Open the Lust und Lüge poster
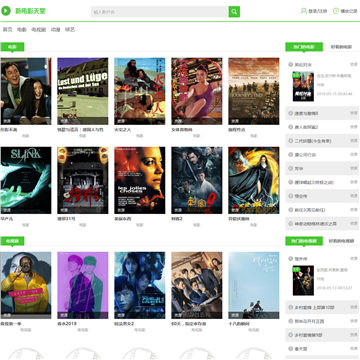Viewport: 360px width, 360px height. (83, 91)
